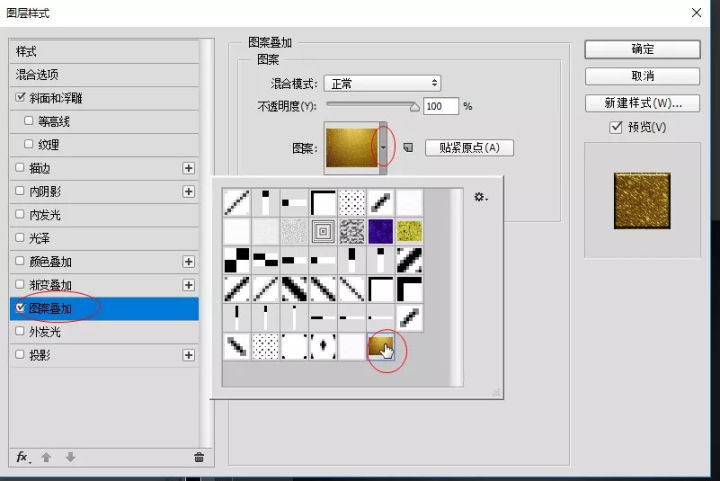The height and width of the screenshot is (481, 720).
Task: Open the 混合模式 dropdown
Action: 383,83
